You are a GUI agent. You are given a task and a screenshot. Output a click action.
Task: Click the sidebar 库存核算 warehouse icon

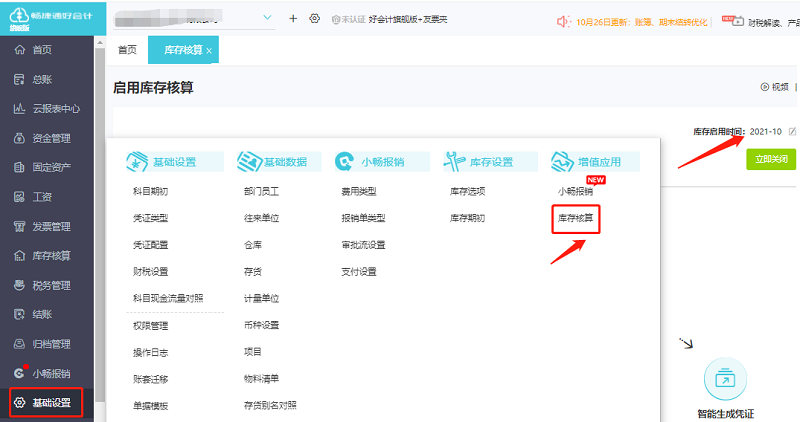(x=19, y=256)
